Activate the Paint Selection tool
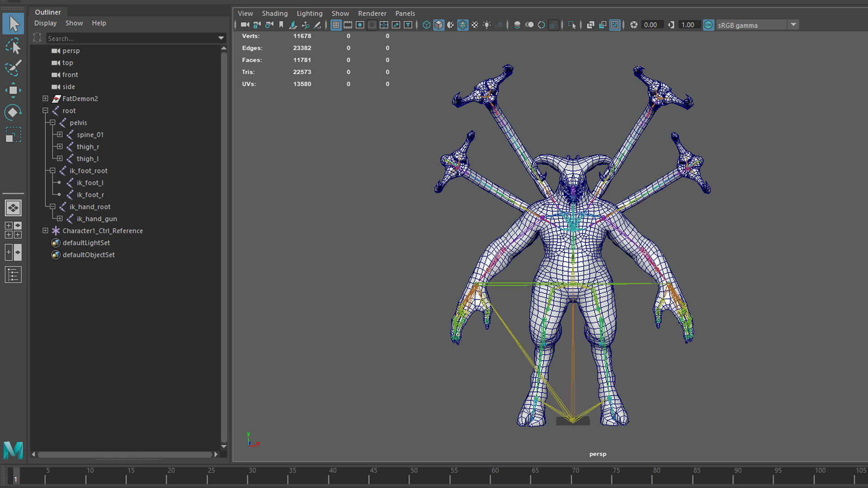The image size is (868, 488). 13,68
